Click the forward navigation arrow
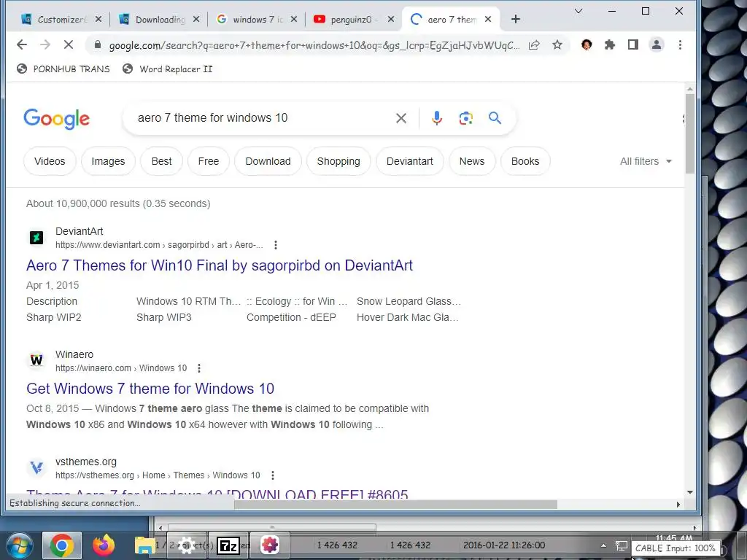The height and width of the screenshot is (560, 747). [x=45, y=44]
